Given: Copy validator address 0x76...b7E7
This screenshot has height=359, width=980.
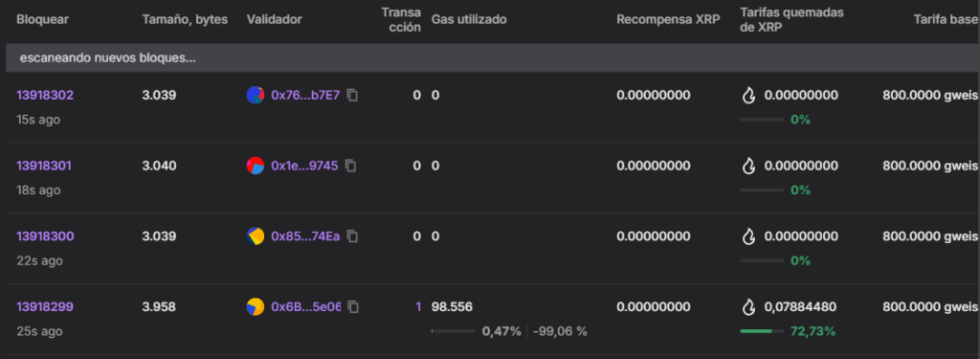Looking at the screenshot, I should 352,95.
